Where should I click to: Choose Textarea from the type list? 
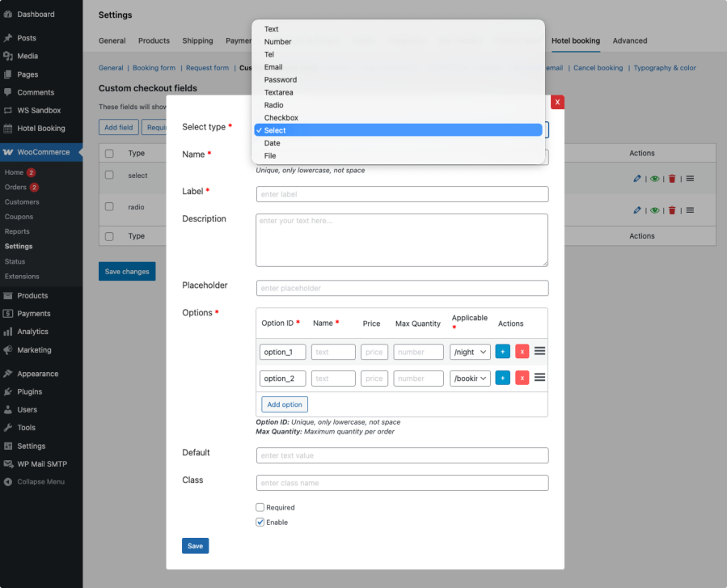[x=278, y=92]
